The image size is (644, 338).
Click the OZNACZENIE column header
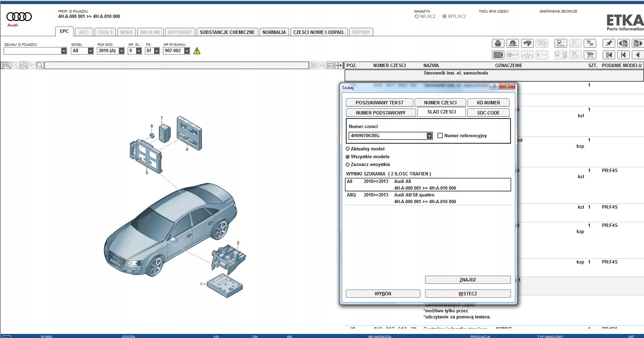(x=508, y=65)
